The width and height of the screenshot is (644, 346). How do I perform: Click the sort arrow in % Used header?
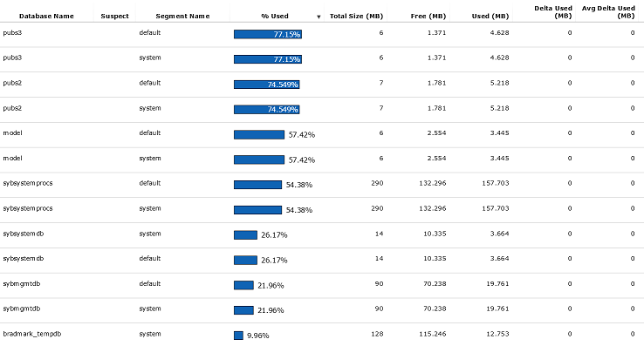[319, 17]
